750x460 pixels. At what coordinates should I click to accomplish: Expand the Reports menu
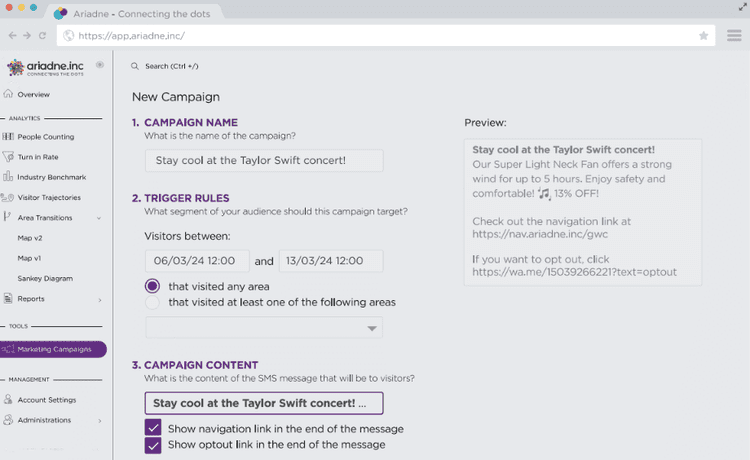tap(98, 299)
